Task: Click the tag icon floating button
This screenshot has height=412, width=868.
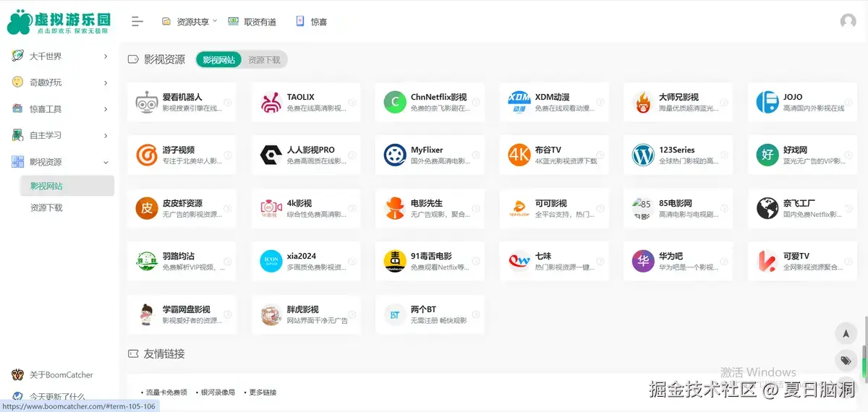Action: (x=845, y=360)
